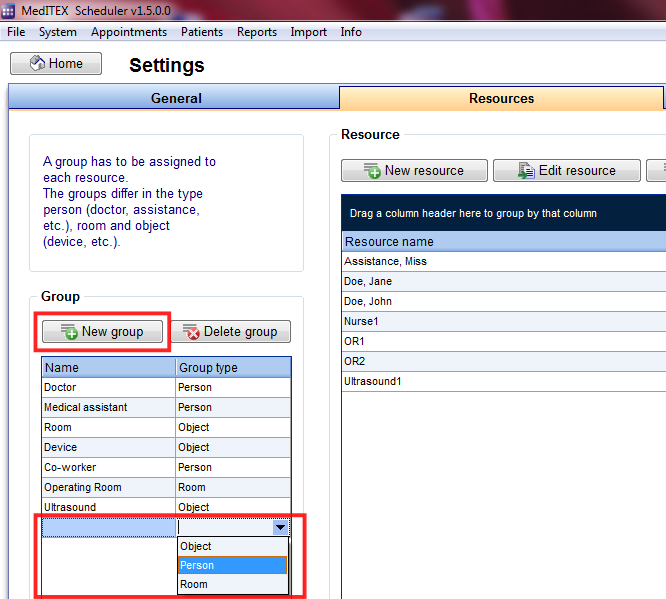Choose Object from the dropdown list
This screenshot has width=666, height=599.
pos(233,546)
